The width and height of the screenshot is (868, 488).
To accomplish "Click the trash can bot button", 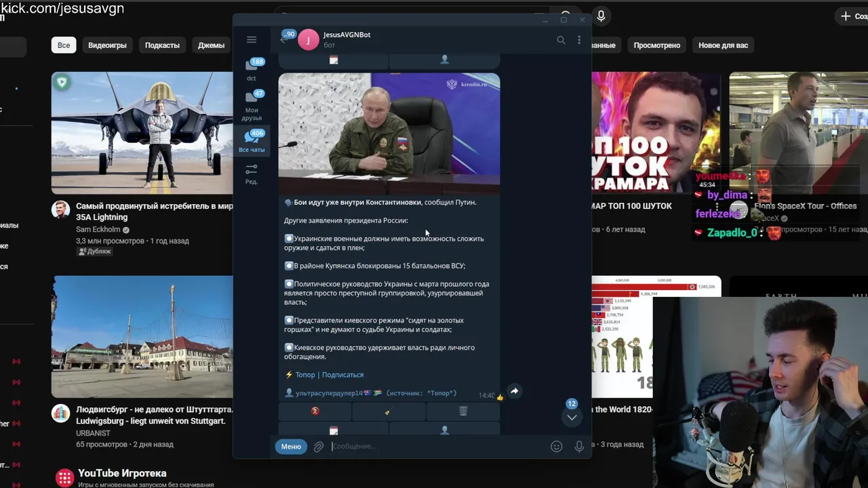I will click(463, 411).
